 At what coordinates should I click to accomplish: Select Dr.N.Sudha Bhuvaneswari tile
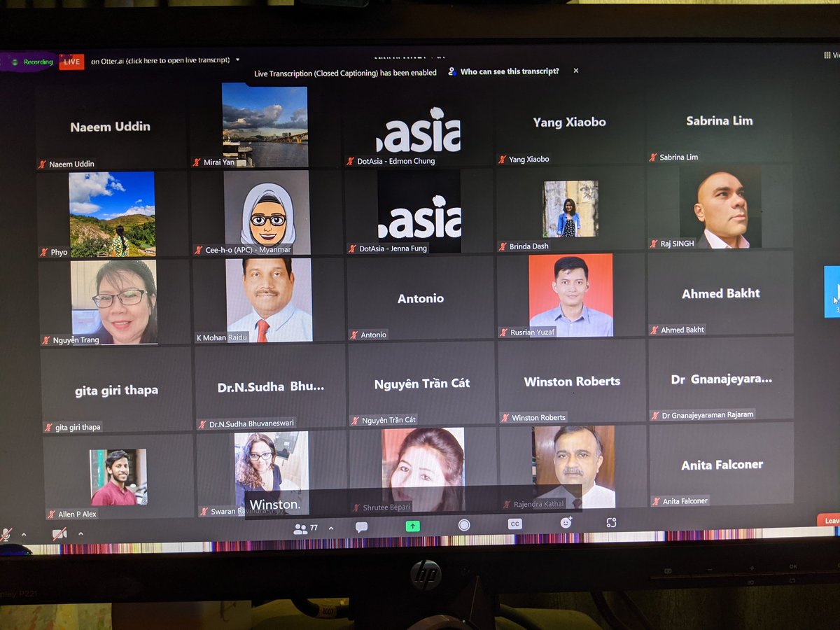point(270,386)
